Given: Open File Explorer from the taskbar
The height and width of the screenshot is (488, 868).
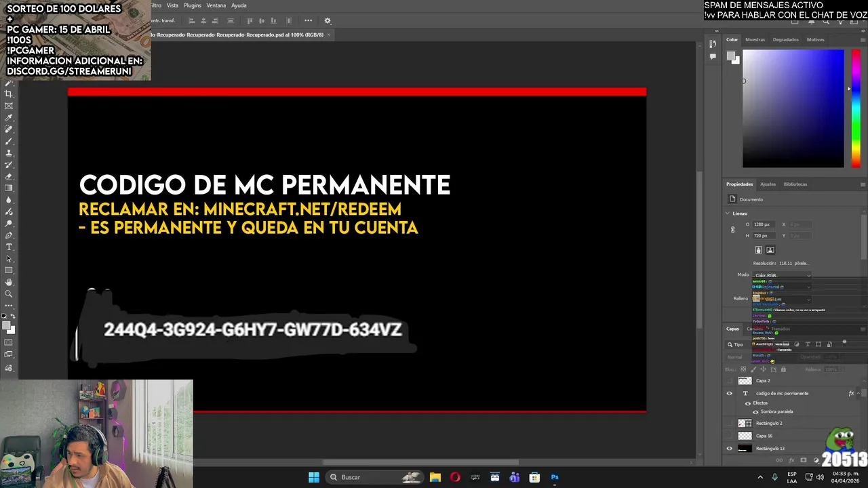Looking at the screenshot, I should [435, 477].
